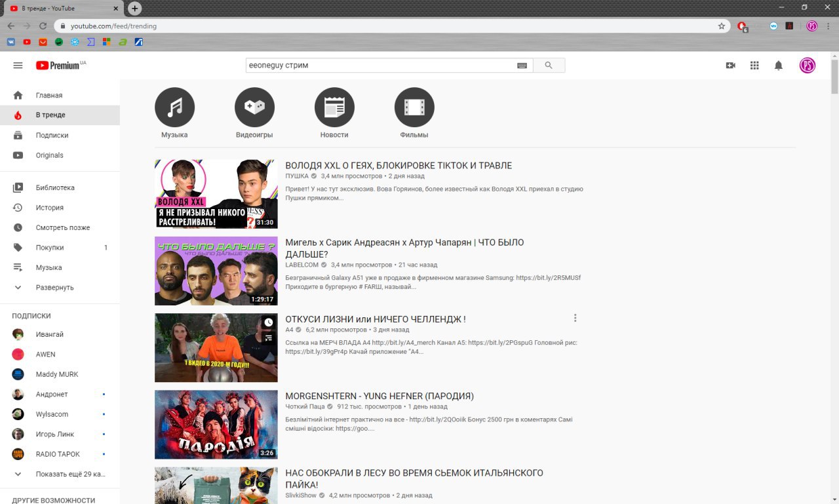Open the Ивангай subscription channel
839x504 pixels.
click(x=60, y=334)
